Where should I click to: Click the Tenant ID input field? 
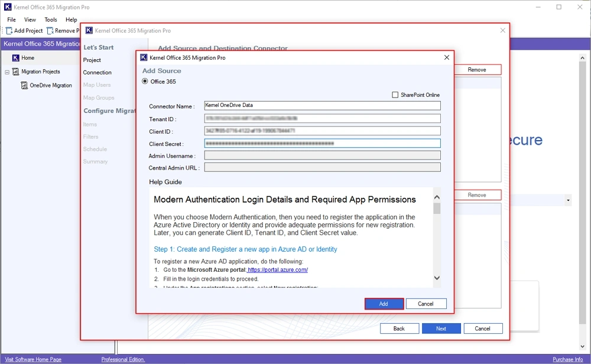click(322, 118)
